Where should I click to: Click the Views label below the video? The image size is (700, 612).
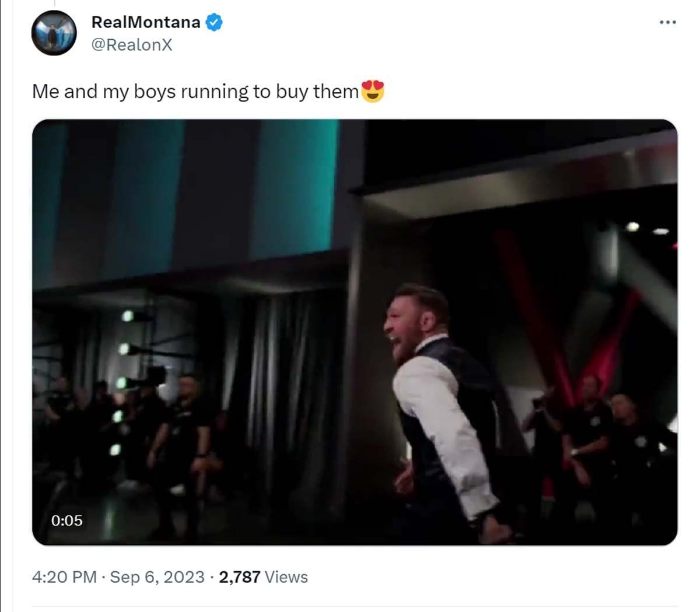coord(286,577)
